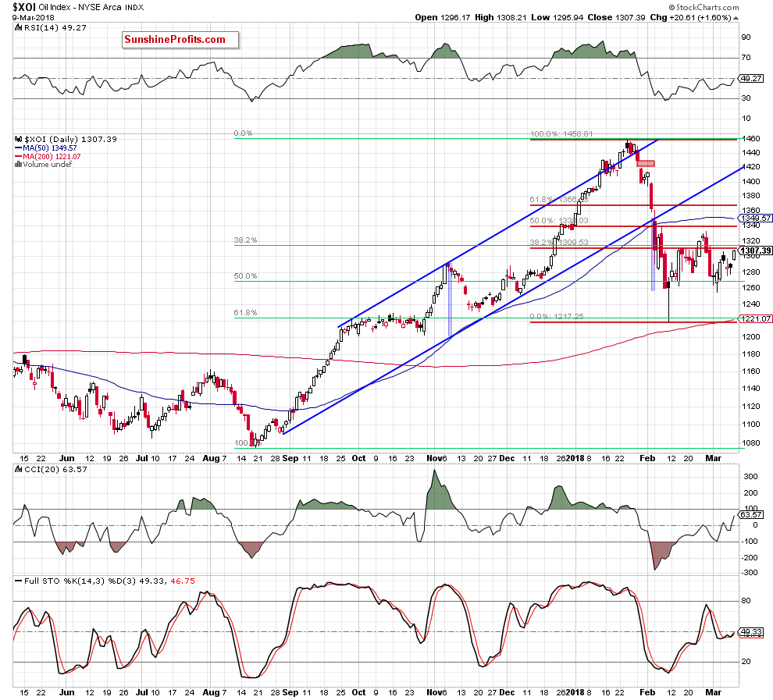Image resolution: width=773 pixels, height=700 pixels.
Task: Click the Mar label on the price-panel axis
Action: pos(713,458)
